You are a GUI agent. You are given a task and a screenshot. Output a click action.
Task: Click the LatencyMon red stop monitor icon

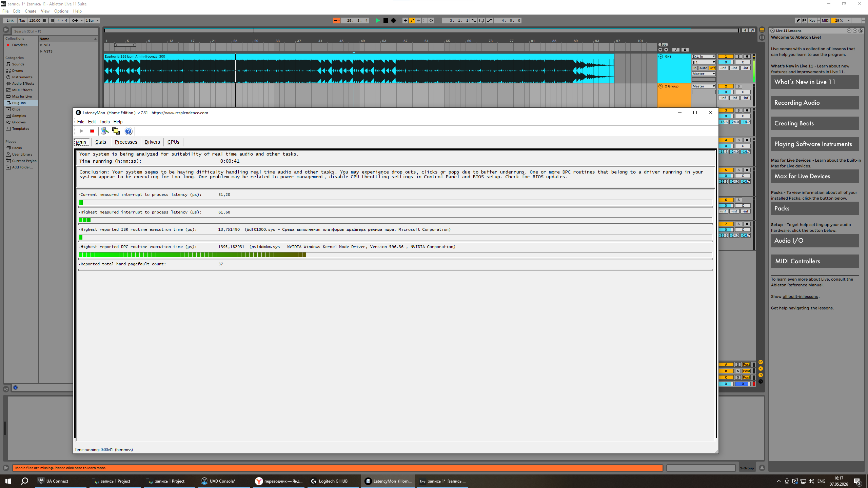tap(92, 131)
